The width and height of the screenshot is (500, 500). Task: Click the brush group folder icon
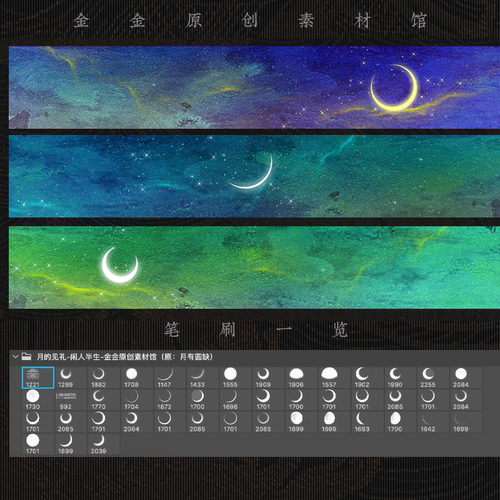coord(26,356)
